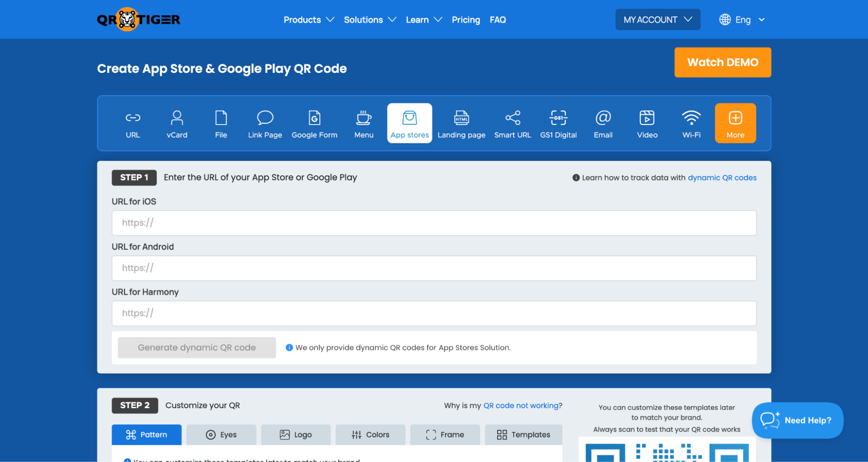Select the Wi-Fi QR code type

(x=691, y=124)
